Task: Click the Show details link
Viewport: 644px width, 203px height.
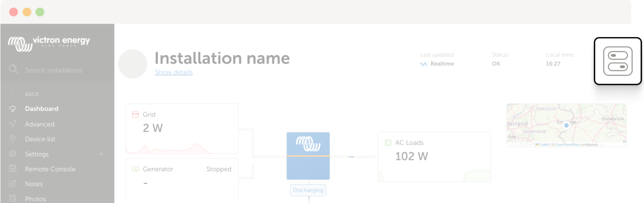Action: 173,72
